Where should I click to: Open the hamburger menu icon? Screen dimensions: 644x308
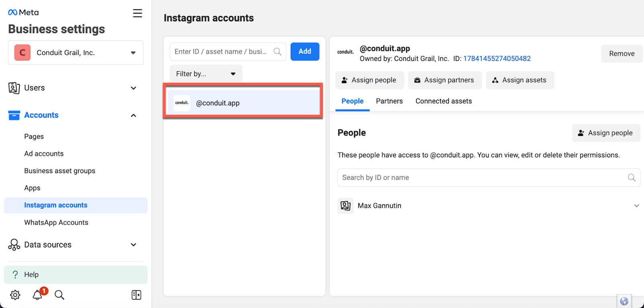137,13
